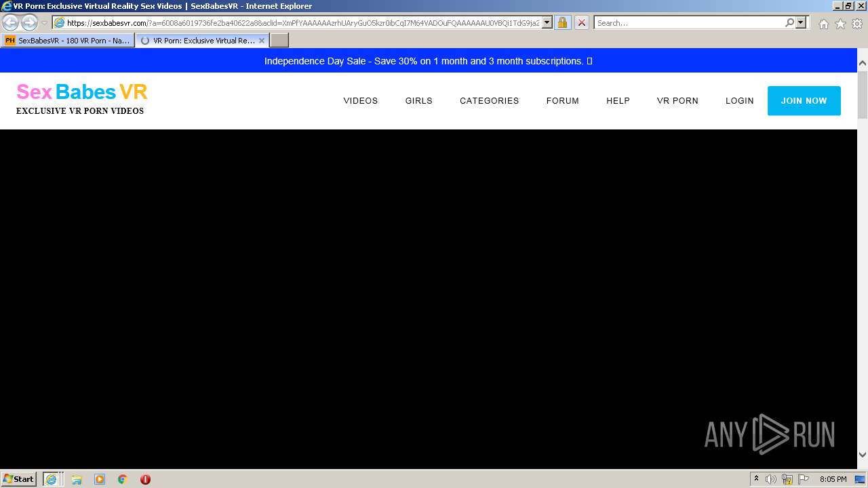
Task: Open the search provider dropdown
Action: coord(801,23)
